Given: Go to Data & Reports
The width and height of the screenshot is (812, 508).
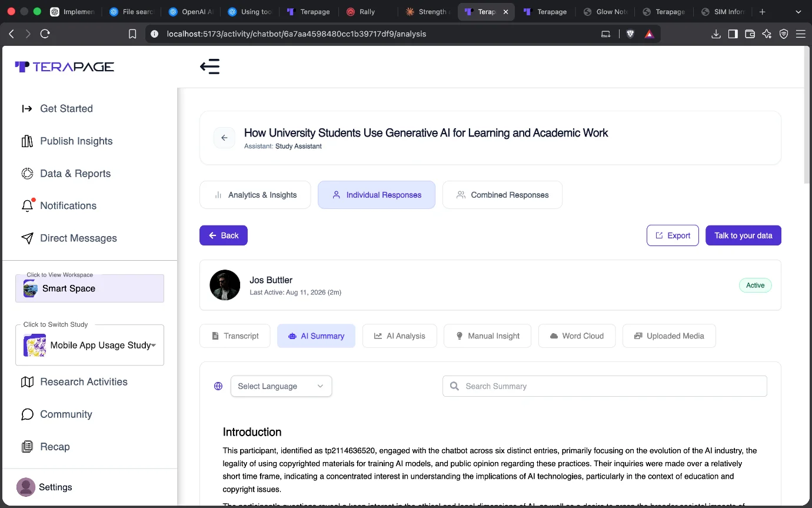Looking at the screenshot, I should (66, 174).
